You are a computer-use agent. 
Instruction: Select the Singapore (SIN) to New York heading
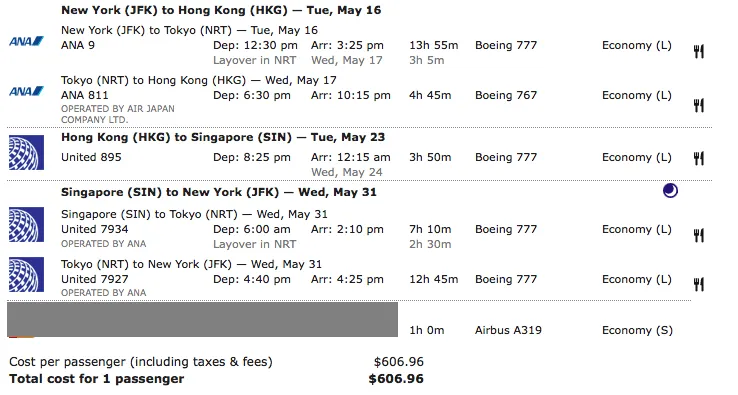coord(219,192)
